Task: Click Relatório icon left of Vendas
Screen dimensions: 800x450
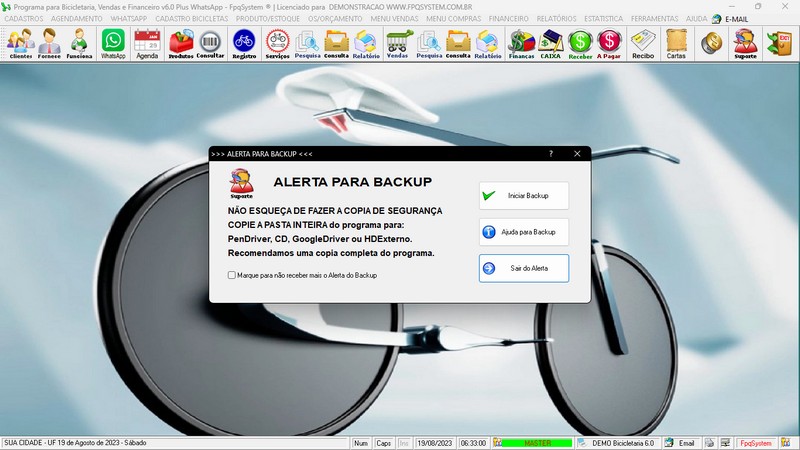Action: [366, 44]
